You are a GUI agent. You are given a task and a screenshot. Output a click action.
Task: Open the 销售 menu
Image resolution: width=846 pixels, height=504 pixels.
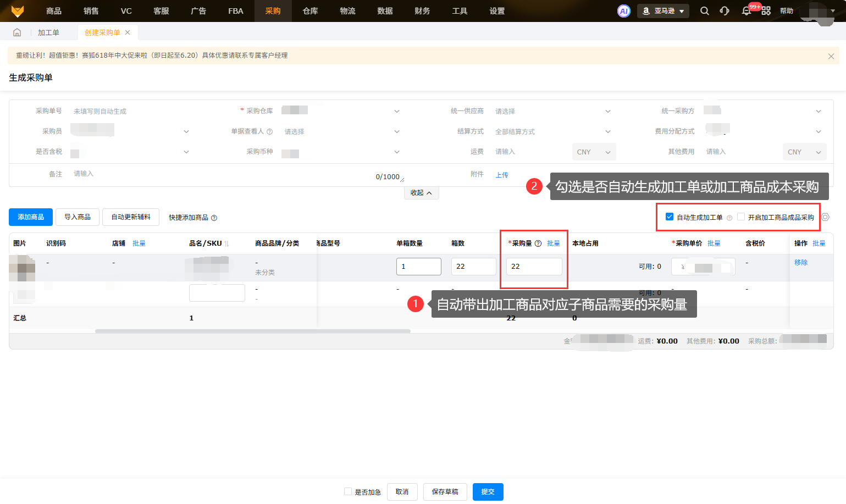[91, 11]
